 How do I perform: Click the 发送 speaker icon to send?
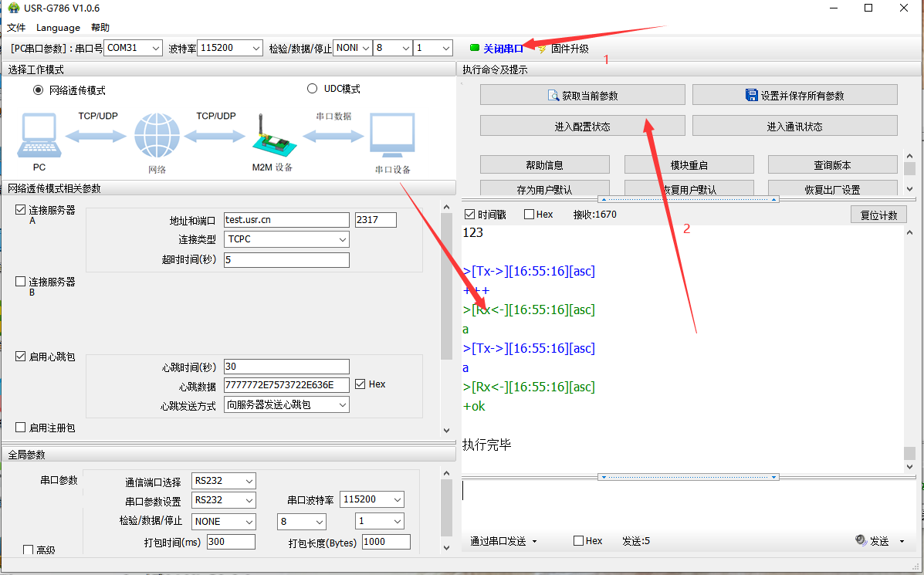click(x=861, y=541)
